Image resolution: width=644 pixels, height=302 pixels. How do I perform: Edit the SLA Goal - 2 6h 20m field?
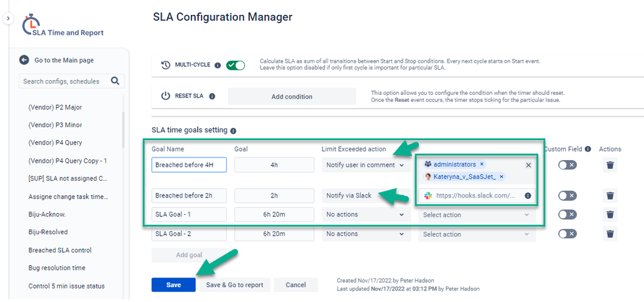click(275, 234)
